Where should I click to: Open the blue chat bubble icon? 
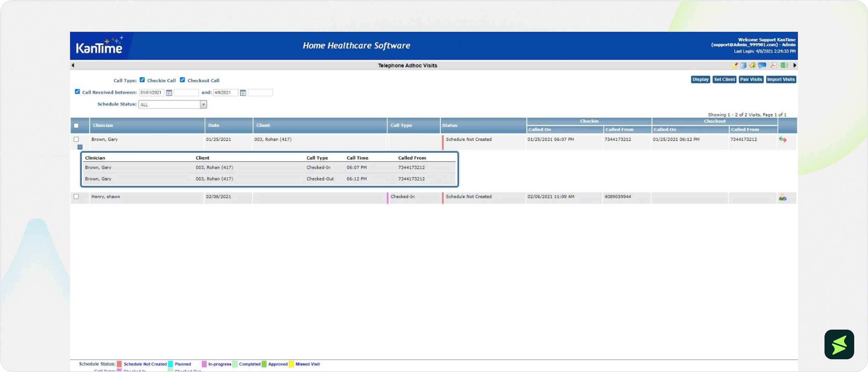click(x=762, y=65)
